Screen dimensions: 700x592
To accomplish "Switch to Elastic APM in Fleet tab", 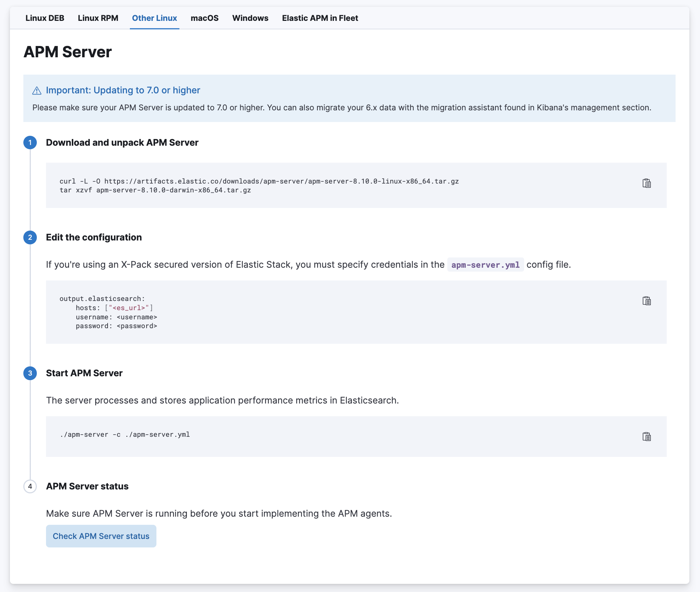I will 320,18.
